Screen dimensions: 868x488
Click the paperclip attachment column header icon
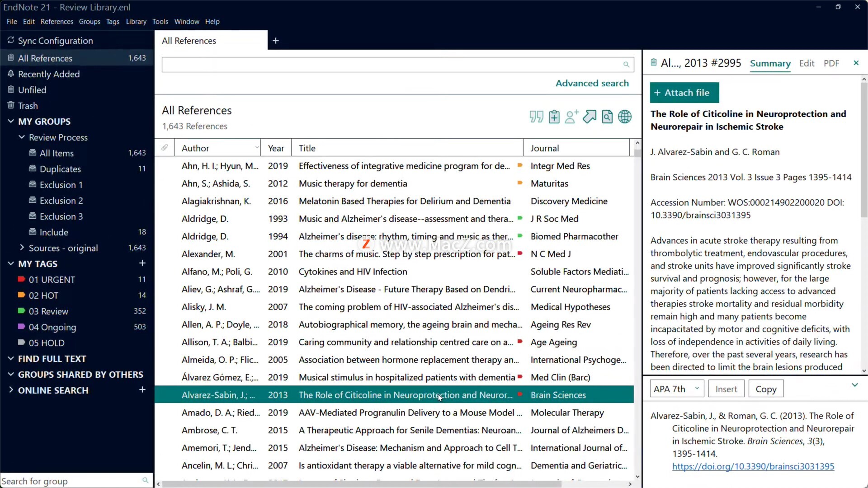165,148
